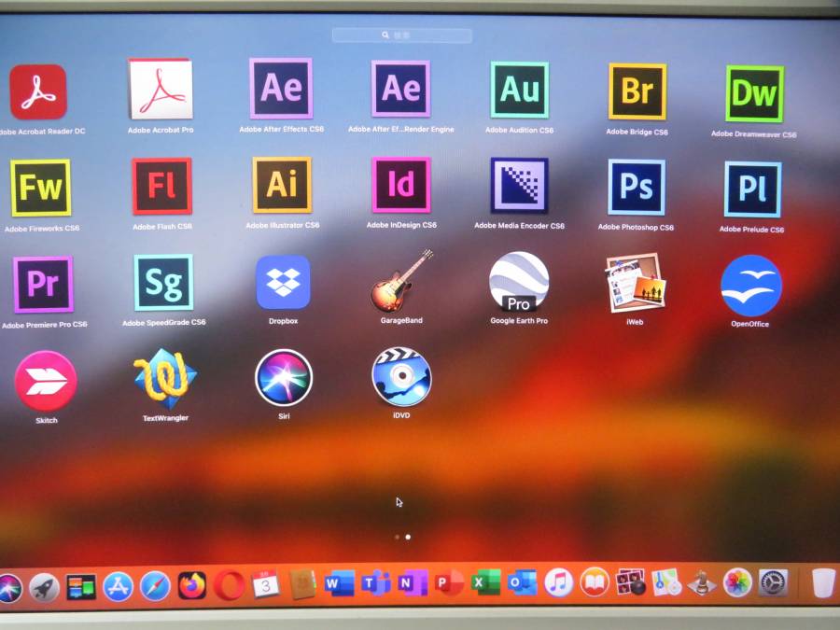This screenshot has width=840, height=630.
Task: Open the Dropbox app
Action: click(283, 282)
